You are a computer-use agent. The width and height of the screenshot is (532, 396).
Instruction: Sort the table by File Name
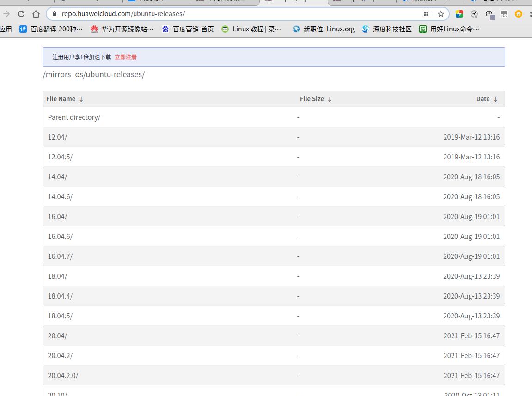[x=64, y=99]
